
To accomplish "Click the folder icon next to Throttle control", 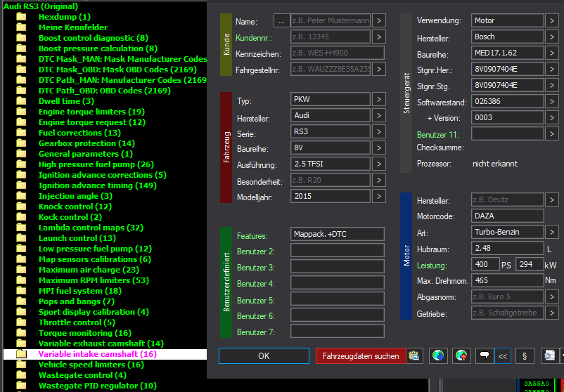I will tap(22, 322).
